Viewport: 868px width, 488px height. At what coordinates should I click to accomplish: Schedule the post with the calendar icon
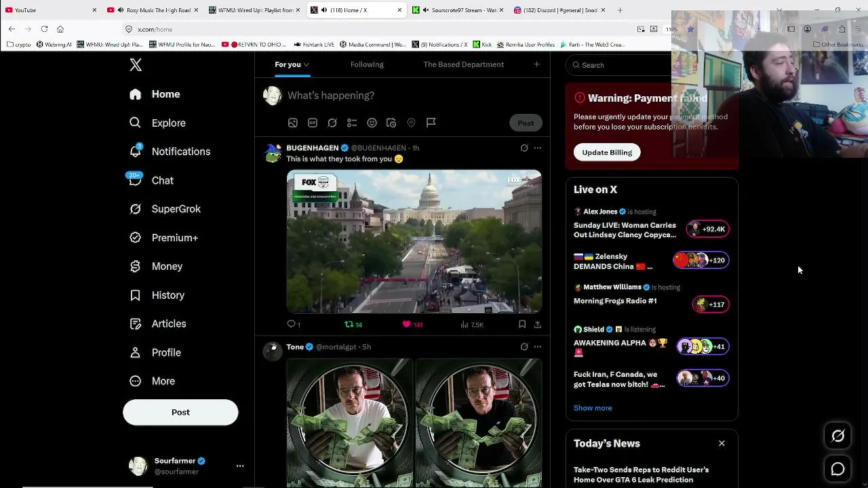click(x=391, y=123)
